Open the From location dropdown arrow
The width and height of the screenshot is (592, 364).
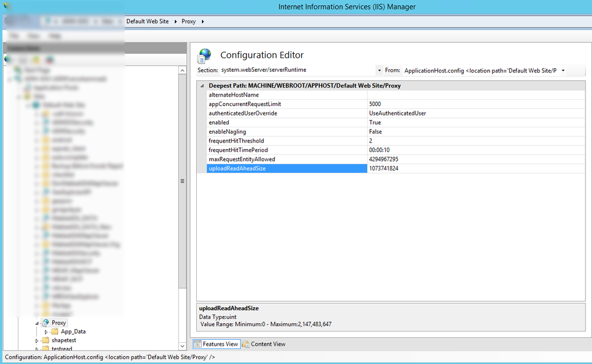click(563, 70)
